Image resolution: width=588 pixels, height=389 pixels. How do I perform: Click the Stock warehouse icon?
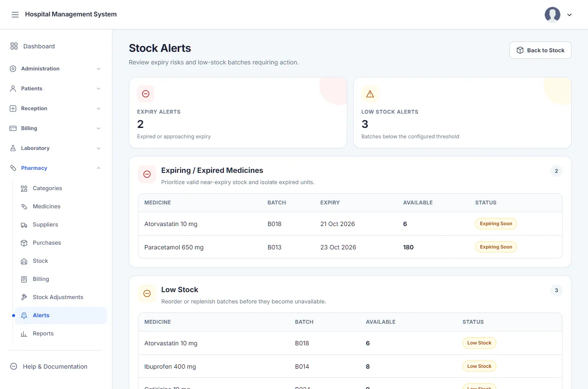[x=24, y=261]
